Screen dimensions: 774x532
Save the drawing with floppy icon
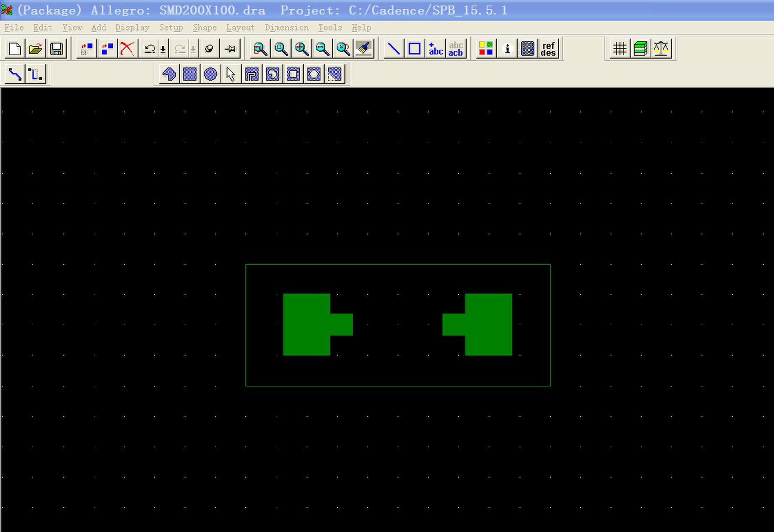point(57,49)
